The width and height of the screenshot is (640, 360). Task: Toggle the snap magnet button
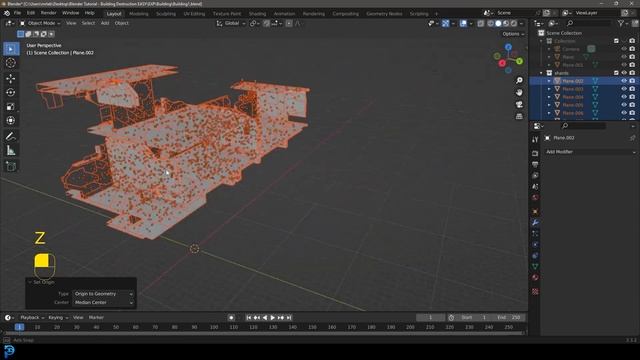click(267, 24)
